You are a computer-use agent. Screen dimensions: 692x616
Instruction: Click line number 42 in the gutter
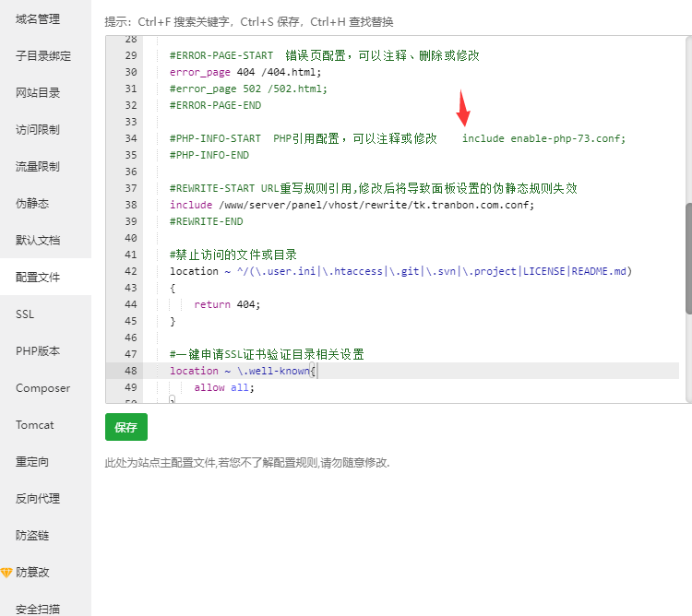(131, 271)
